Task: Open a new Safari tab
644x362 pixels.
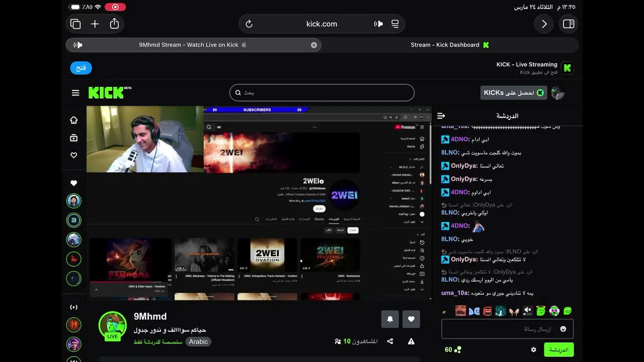Action: coord(95,24)
